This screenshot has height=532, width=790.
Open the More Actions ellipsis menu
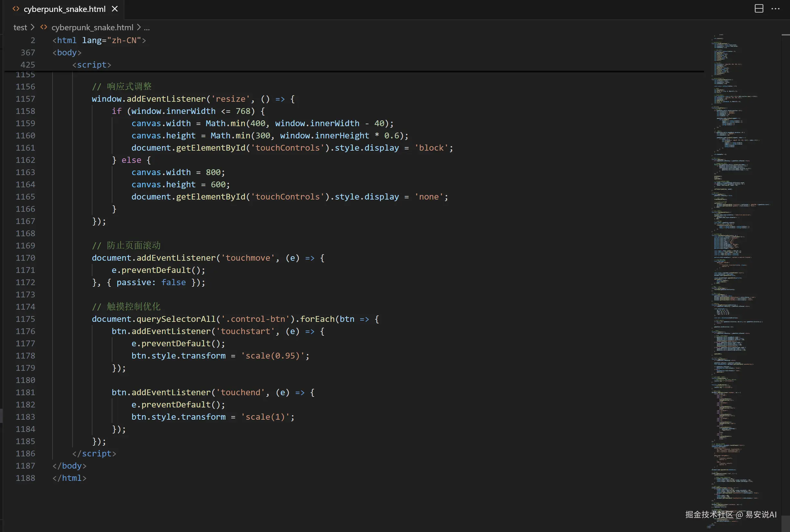(x=776, y=9)
